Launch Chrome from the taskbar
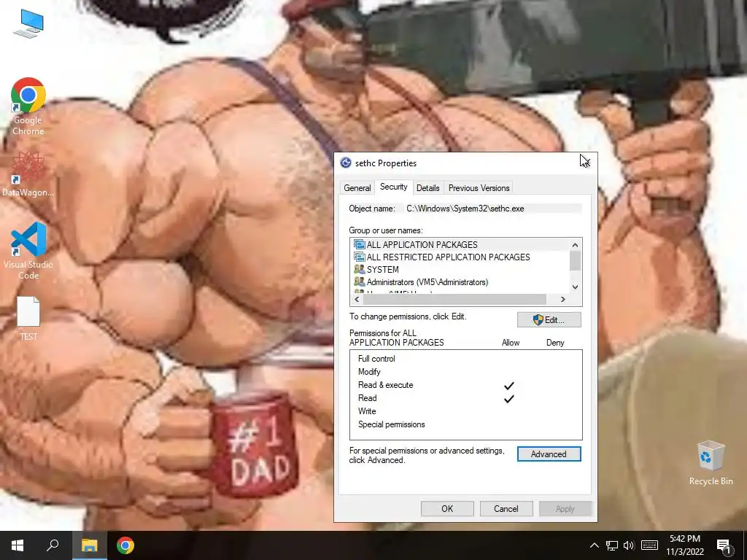This screenshot has width=747, height=560. pyautogui.click(x=125, y=545)
